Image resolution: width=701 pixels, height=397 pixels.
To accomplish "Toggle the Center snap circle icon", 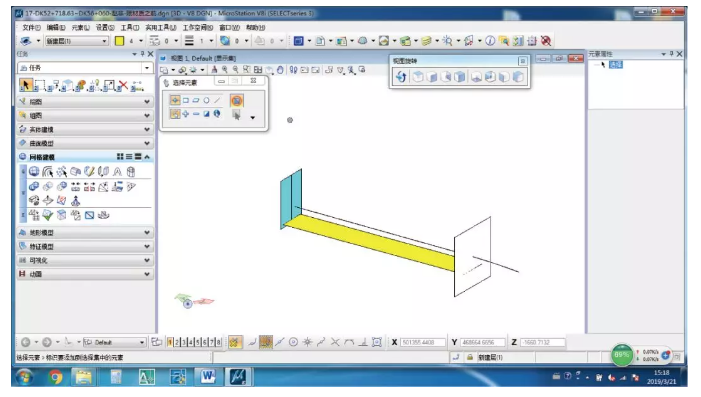I will pos(293,342).
